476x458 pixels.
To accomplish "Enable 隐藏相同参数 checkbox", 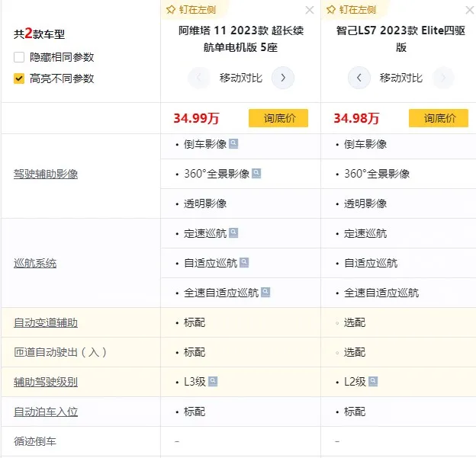I will tap(19, 57).
